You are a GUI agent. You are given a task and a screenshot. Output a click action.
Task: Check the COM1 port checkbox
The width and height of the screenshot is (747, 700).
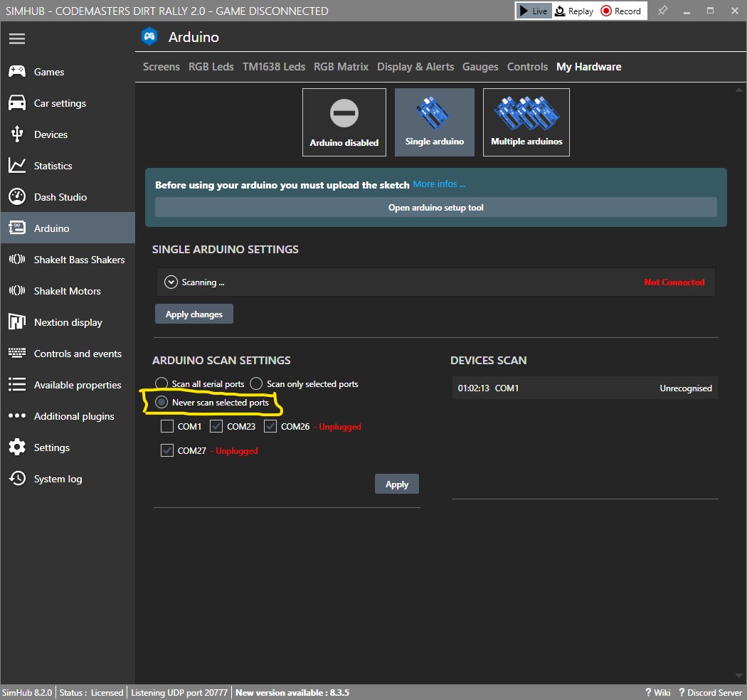coord(166,426)
